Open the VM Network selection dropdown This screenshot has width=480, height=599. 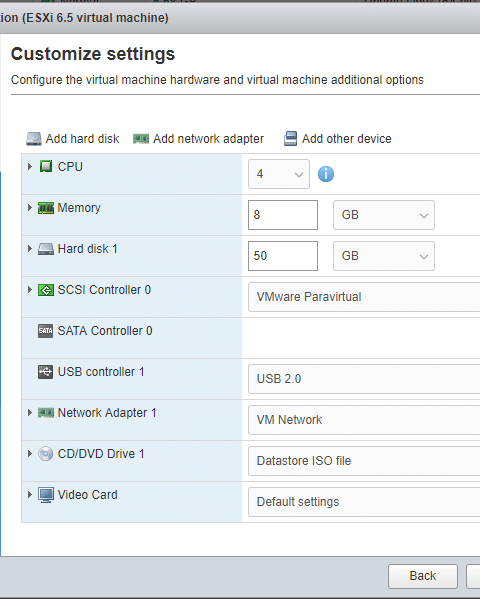[364, 420]
